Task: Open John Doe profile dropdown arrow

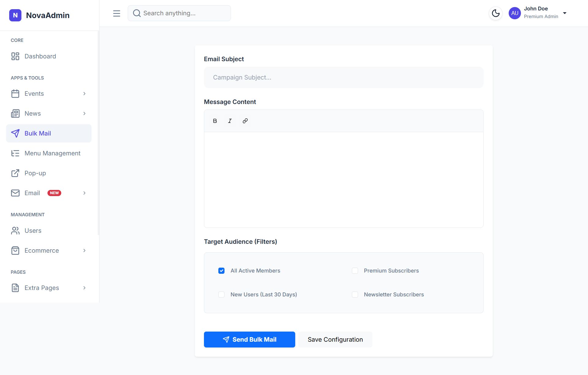Action: pyautogui.click(x=564, y=13)
